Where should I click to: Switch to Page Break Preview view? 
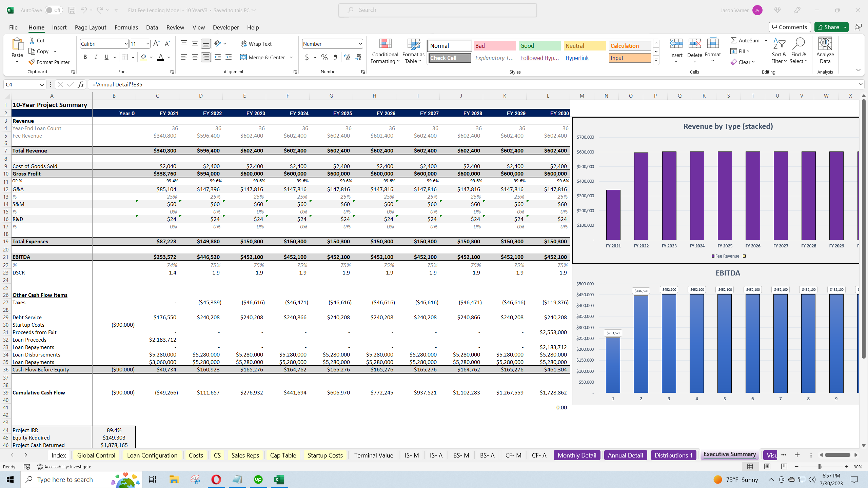(x=784, y=467)
